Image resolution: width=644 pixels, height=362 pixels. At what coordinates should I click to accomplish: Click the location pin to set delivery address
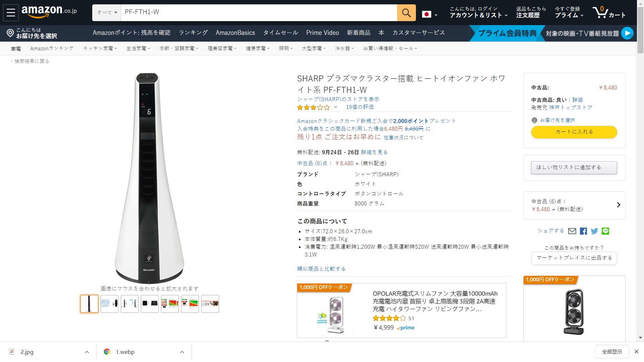coord(10,33)
